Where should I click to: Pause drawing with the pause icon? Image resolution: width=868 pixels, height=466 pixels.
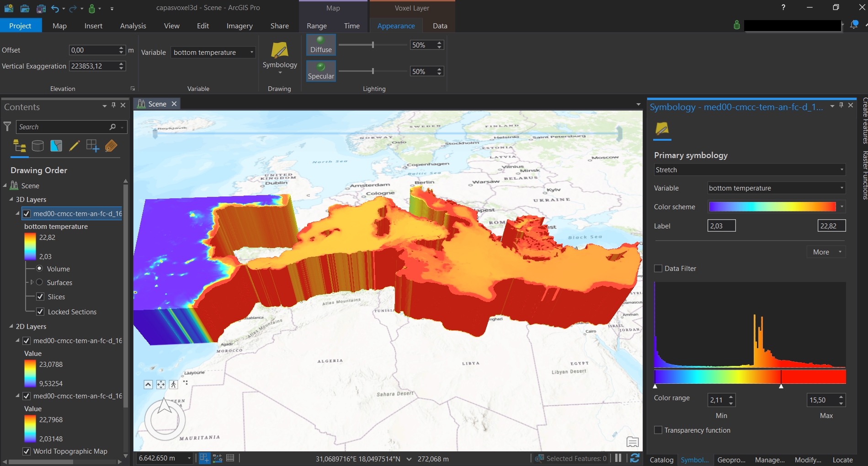pos(618,458)
